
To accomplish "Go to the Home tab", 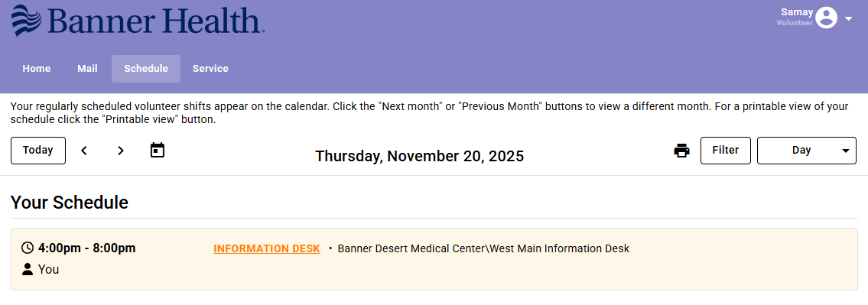I will pyautogui.click(x=37, y=69).
